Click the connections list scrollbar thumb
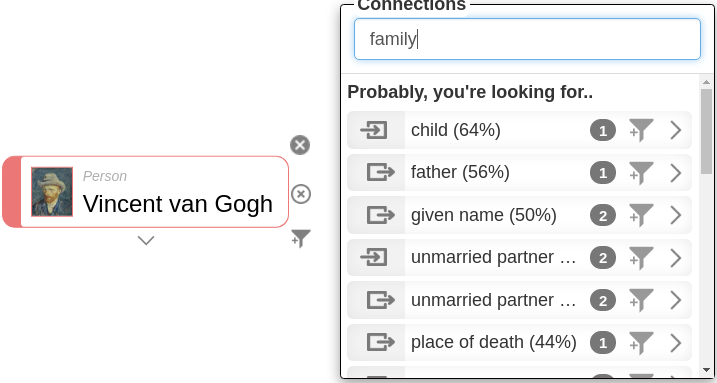Image resolution: width=717 pixels, height=383 pixels. [706, 131]
